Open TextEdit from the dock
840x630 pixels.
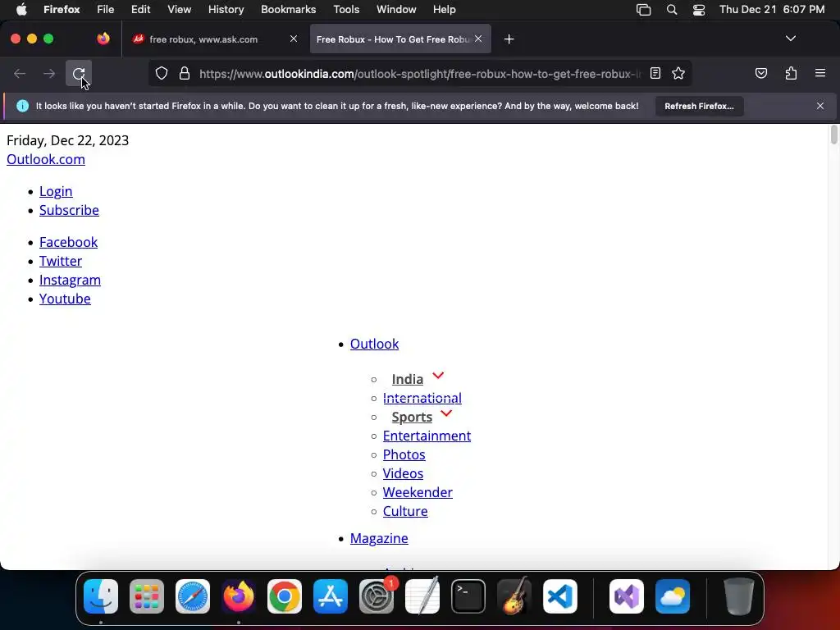click(x=422, y=596)
